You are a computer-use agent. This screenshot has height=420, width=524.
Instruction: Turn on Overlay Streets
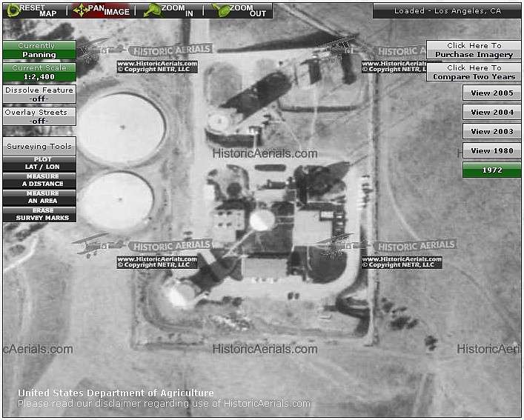click(x=39, y=116)
